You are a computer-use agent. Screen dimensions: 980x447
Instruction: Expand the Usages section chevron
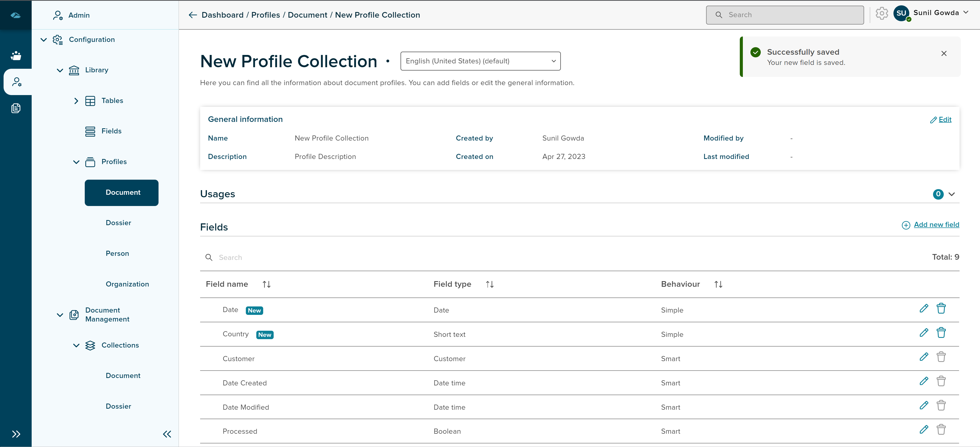951,194
